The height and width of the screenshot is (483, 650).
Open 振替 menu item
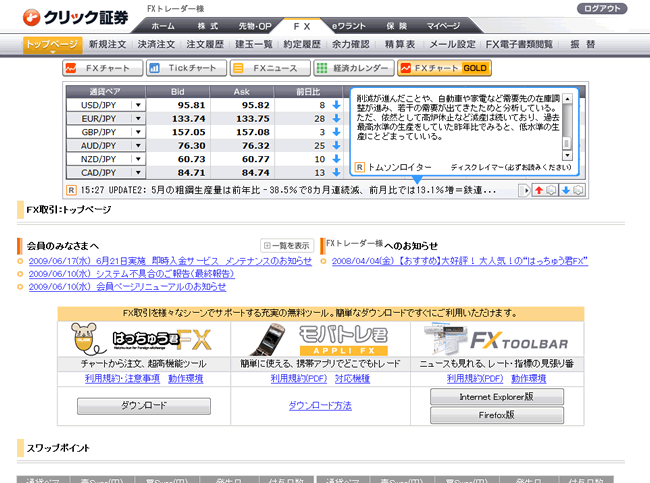[x=582, y=44]
